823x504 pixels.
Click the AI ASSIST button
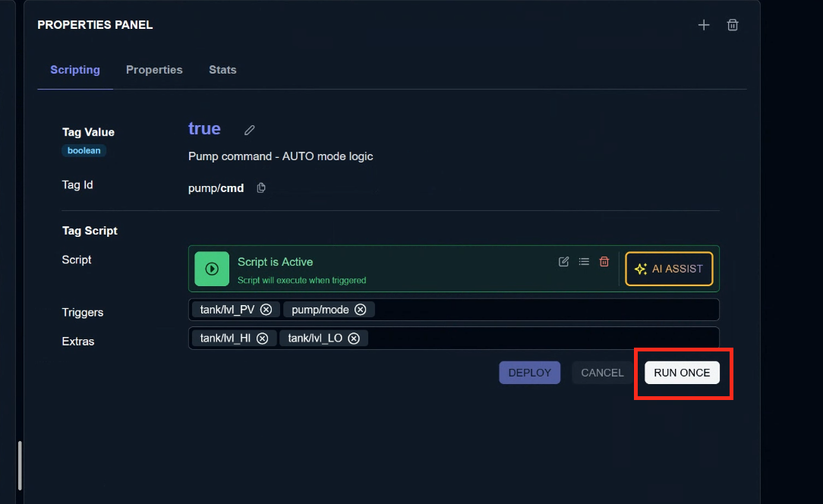pyautogui.click(x=669, y=269)
